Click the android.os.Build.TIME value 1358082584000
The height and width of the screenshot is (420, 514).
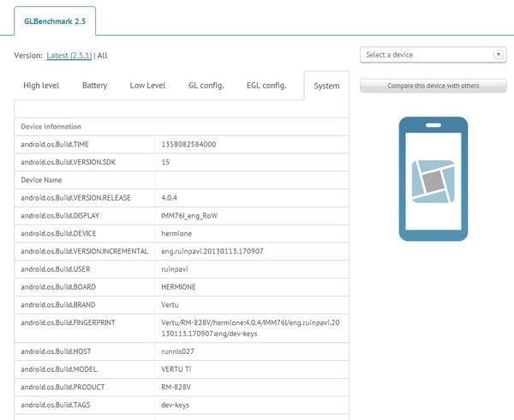188,144
